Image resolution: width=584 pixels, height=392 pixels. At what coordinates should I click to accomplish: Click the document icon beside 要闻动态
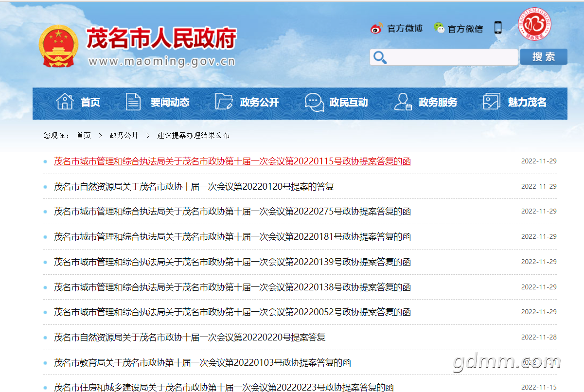click(133, 102)
